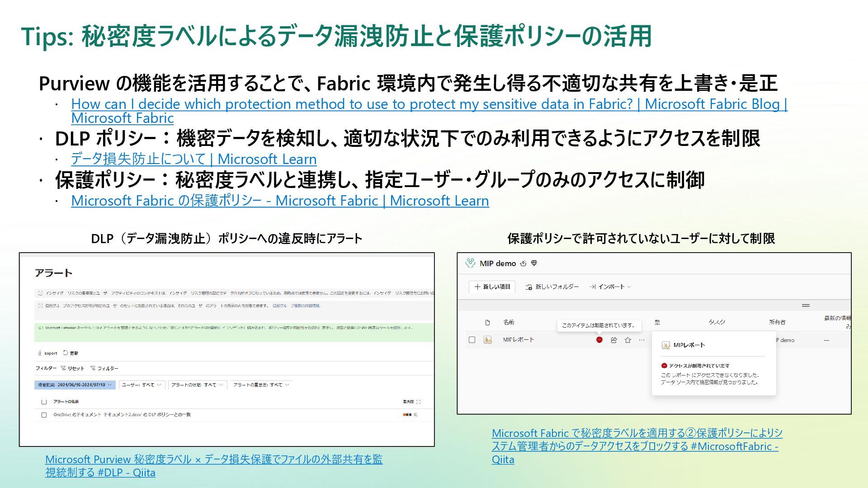Click the 名前 column header
This screenshot has width=868, height=488.
[509, 322]
